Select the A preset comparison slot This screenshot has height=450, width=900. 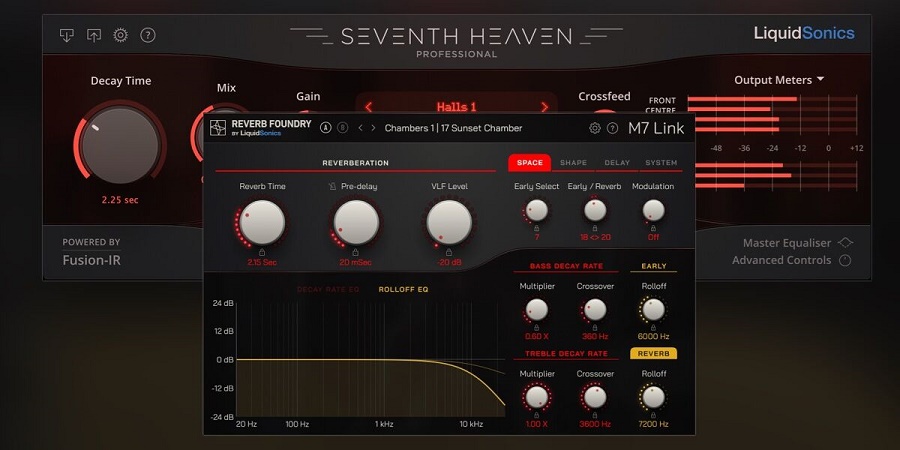(x=325, y=128)
